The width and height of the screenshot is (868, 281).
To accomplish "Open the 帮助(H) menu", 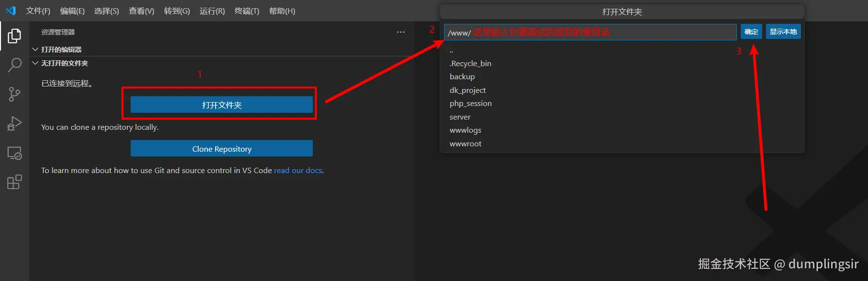I will point(282,11).
